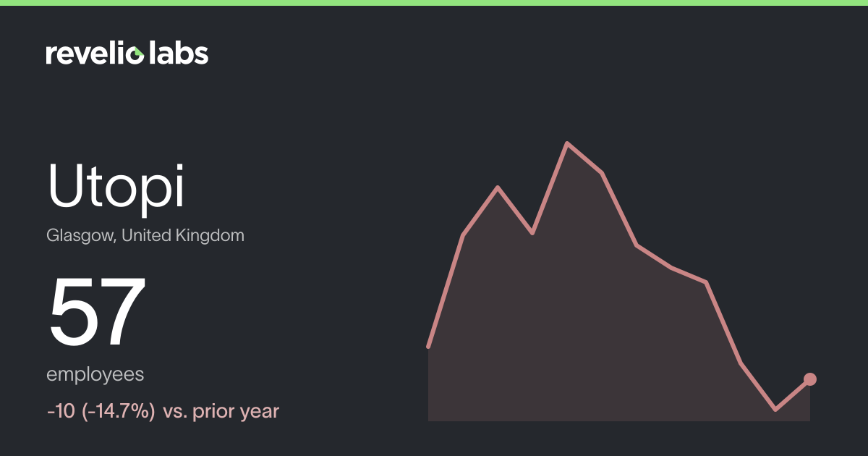868x456 pixels.
Task: Click the green bar at the top edge
Action: tap(434, 3)
